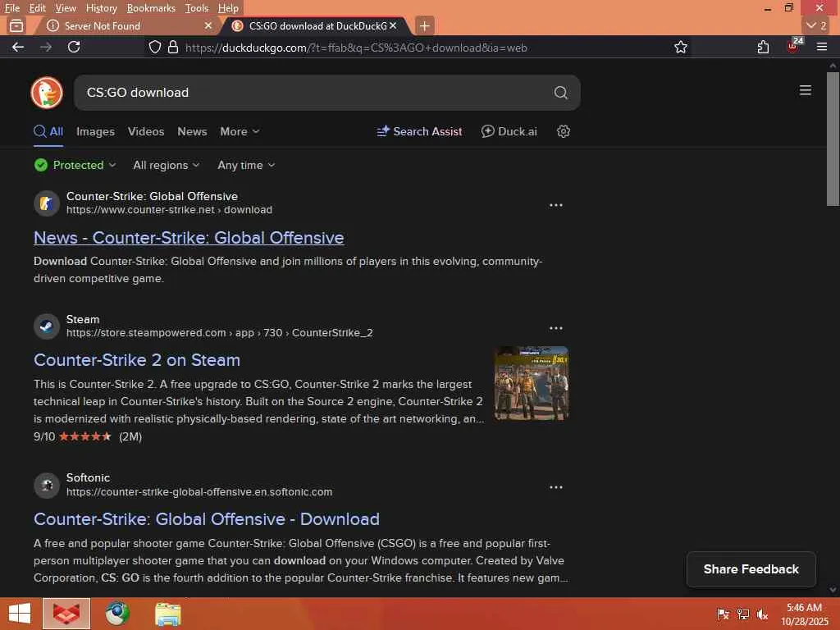Switch to the Images tab
The width and height of the screenshot is (840, 630).
pyautogui.click(x=95, y=131)
